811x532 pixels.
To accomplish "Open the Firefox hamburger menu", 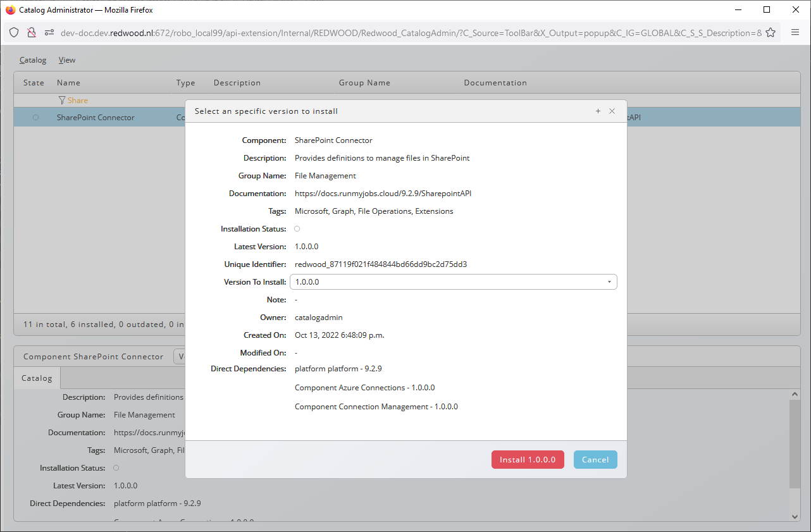I will coord(795,33).
